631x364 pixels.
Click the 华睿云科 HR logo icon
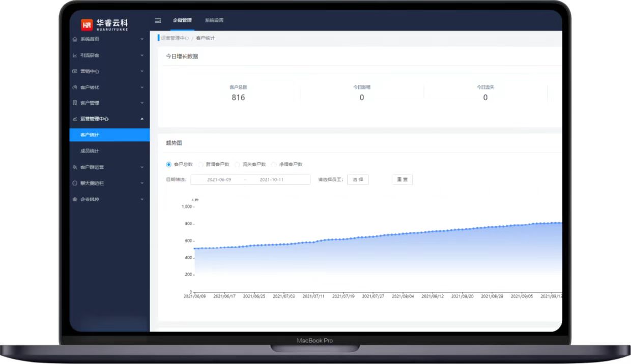click(x=87, y=24)
